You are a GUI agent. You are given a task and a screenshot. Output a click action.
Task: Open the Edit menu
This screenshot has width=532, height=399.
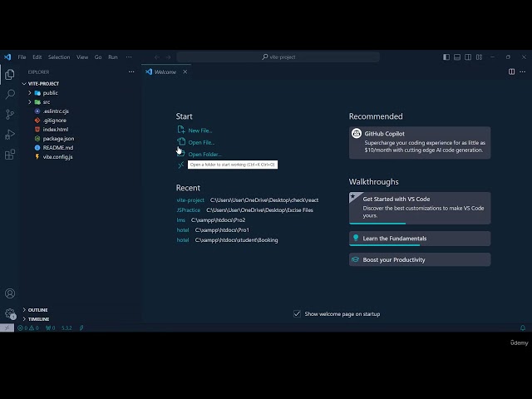[37, 57]
